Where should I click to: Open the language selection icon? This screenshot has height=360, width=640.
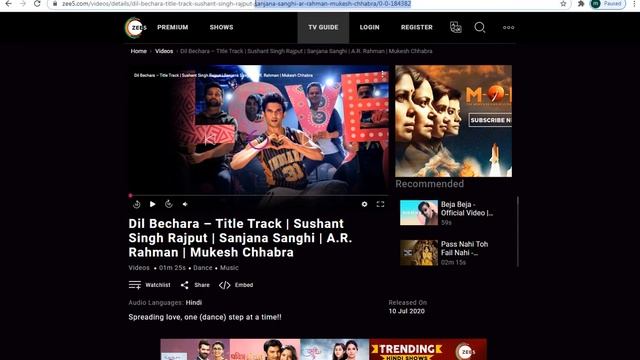click(x=456, y=27)
